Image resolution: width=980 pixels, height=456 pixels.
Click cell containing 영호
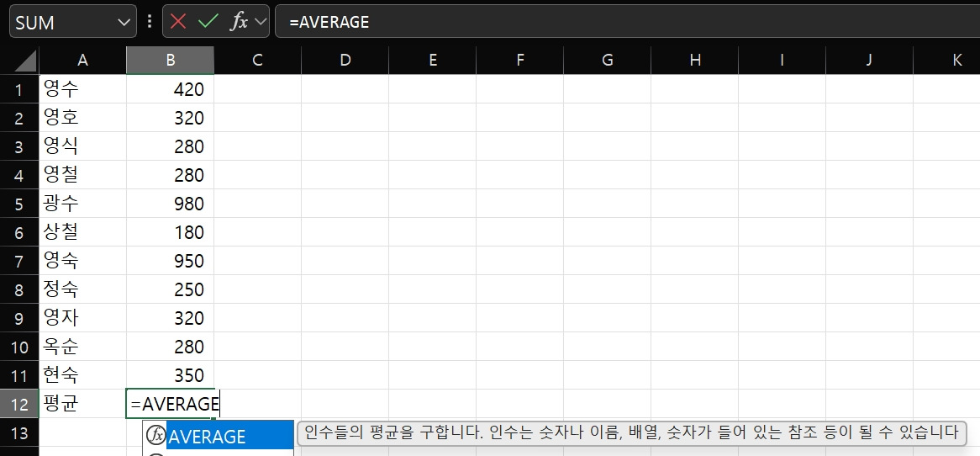(82, 119)
